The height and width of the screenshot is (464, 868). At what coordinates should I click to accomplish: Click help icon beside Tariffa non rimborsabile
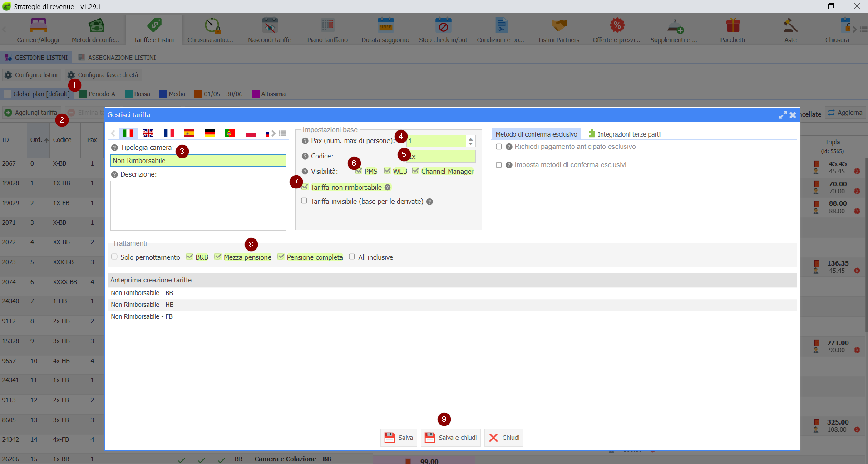[x=388, y=188]
